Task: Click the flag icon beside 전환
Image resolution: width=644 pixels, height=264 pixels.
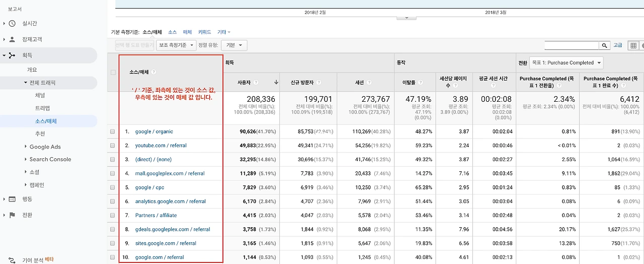Action: (12, 215)
